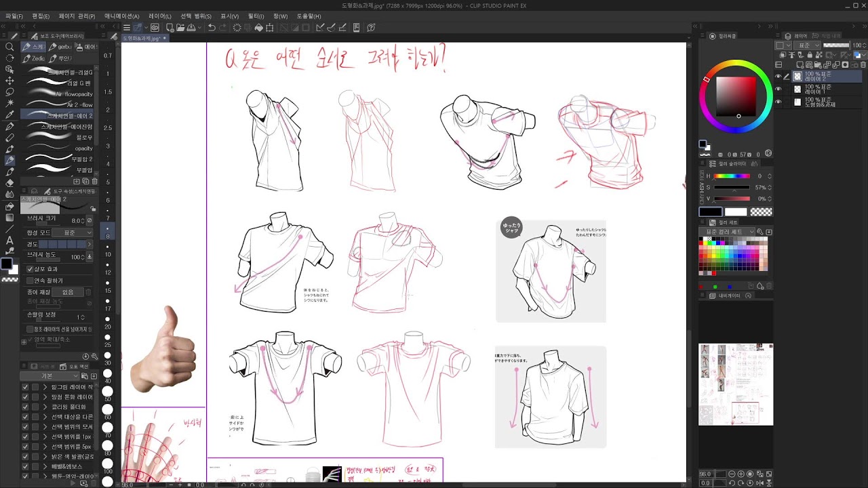Click the color wheel saturation square
Screen dimensions: 868x488
pyautogui.click(x=736, y=97)
